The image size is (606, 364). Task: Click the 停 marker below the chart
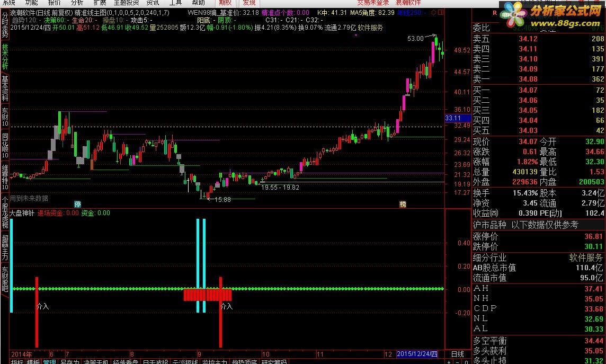pyautogui.click(x=78, y=204)
